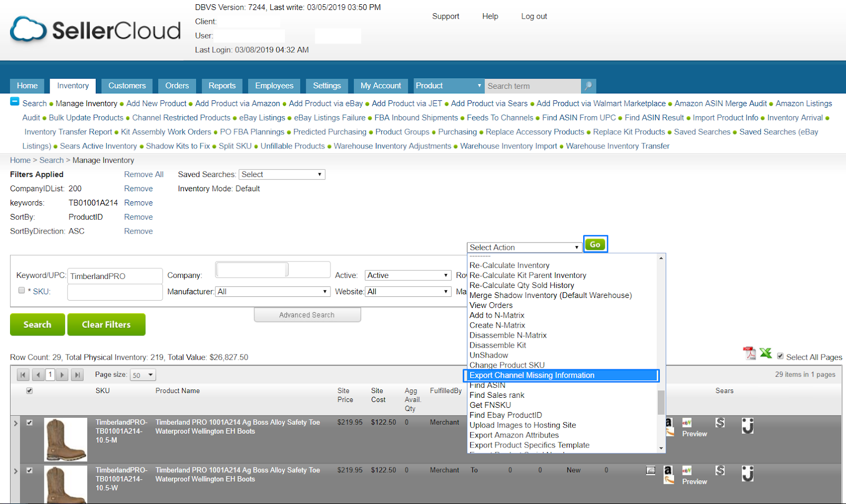Export results to Excel
The image size is (846, 504).
pos(766,353)
